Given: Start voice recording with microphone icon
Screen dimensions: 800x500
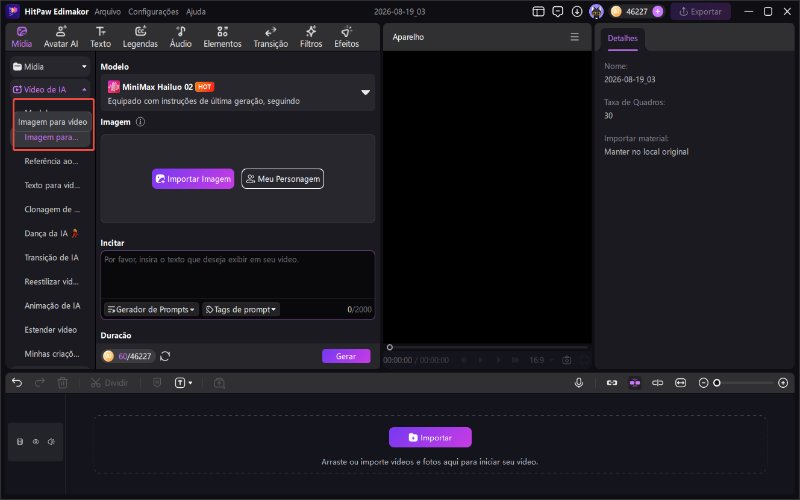Looking at the screenshot, I should coord(579,383).
